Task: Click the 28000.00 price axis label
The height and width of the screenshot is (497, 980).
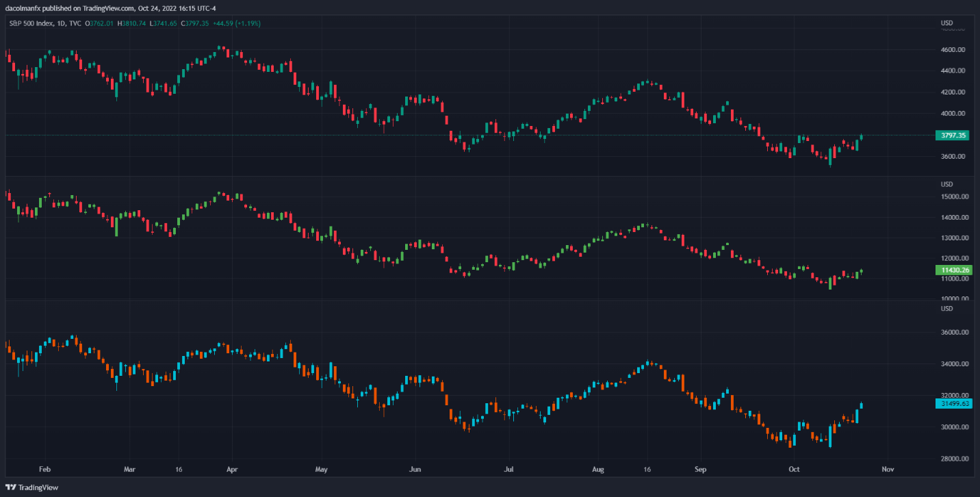Action: pyautogui.click(x=955, y=459)
